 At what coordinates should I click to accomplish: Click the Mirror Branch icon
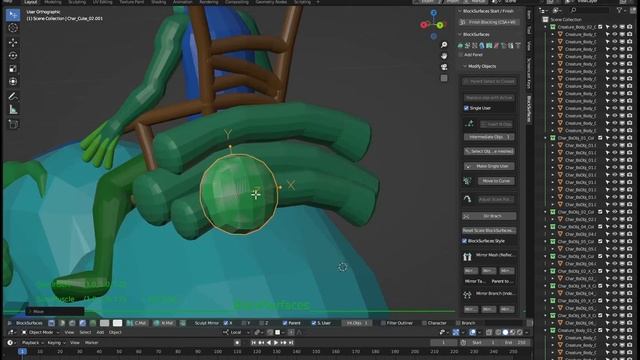[x=467, y=294]
